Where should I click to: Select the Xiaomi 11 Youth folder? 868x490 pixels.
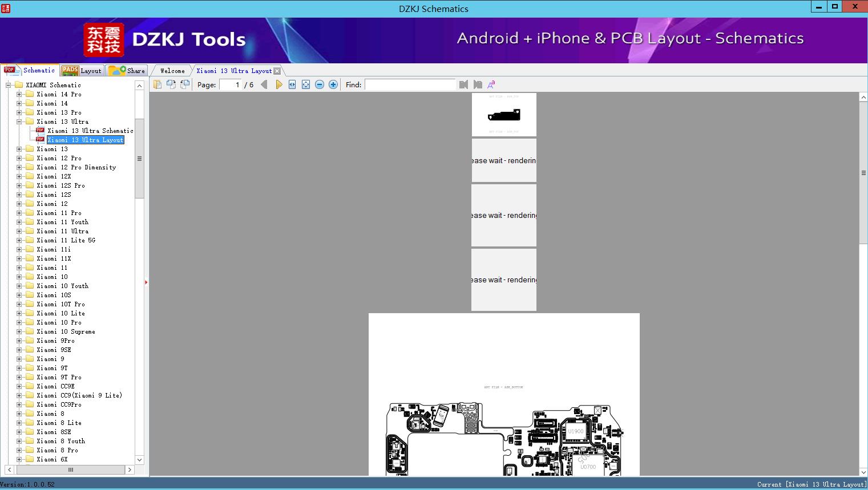[x=63, y=222]
